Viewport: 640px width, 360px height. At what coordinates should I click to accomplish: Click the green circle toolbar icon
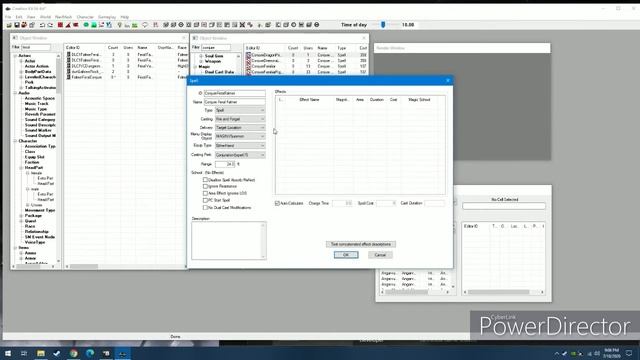coord(86,25)
